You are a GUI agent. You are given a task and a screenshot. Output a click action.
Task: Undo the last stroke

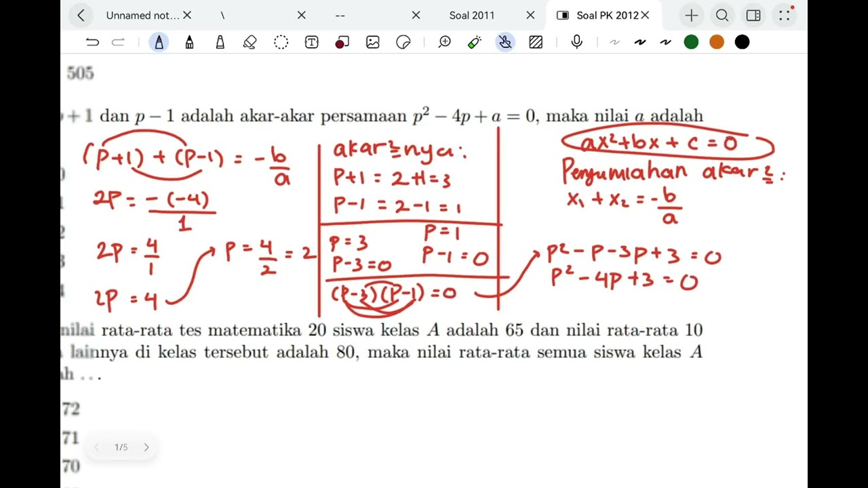coord(92,42)
